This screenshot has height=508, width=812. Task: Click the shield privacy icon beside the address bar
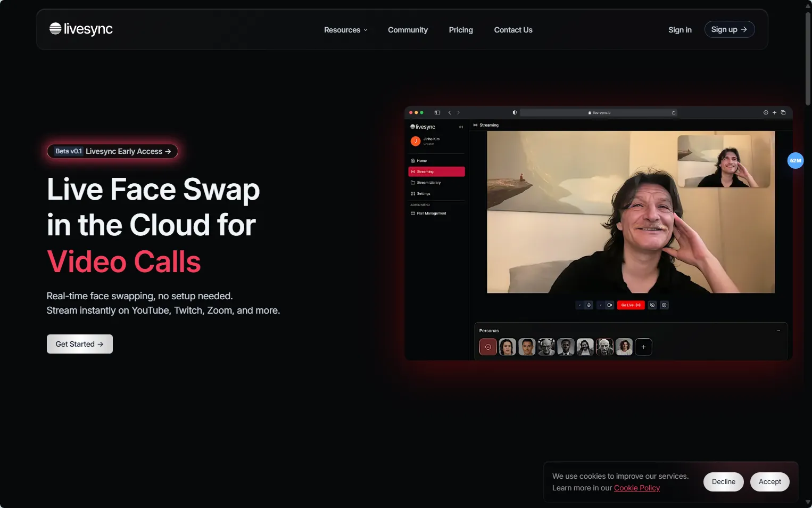point(515,112)
